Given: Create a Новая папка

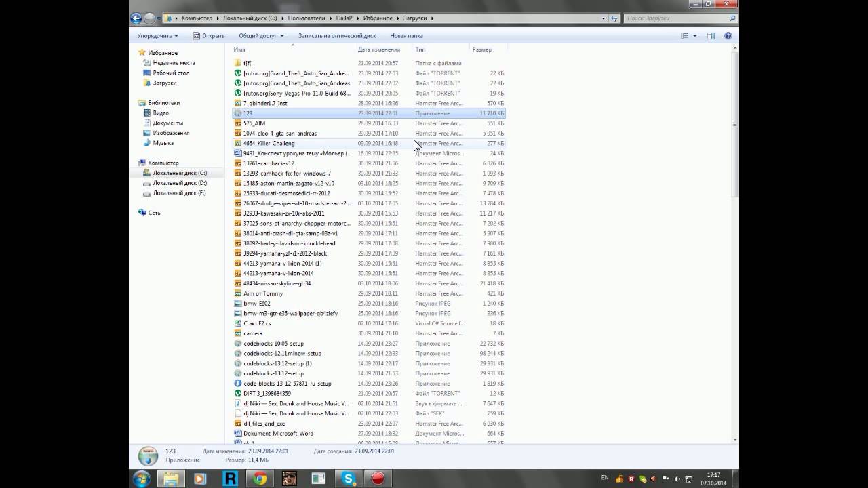Looking at the screenshot, I should click(406, 35).
